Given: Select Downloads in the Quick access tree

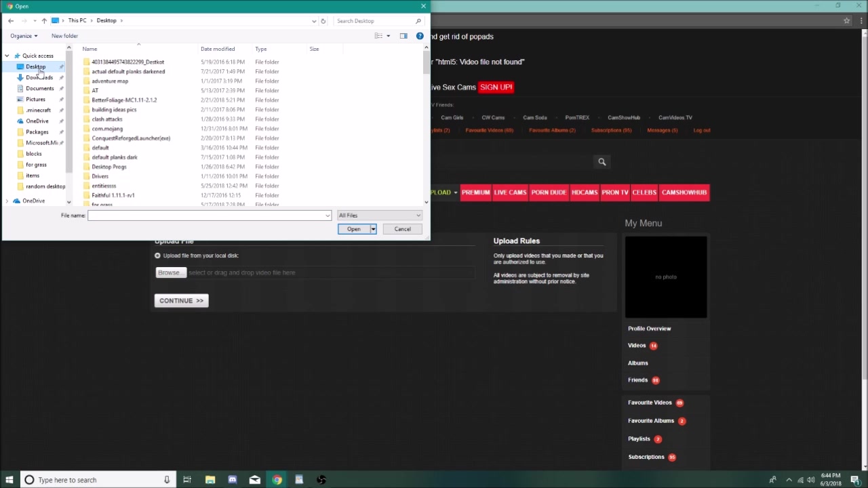Looking at the screenshot, I should [39, 78].
